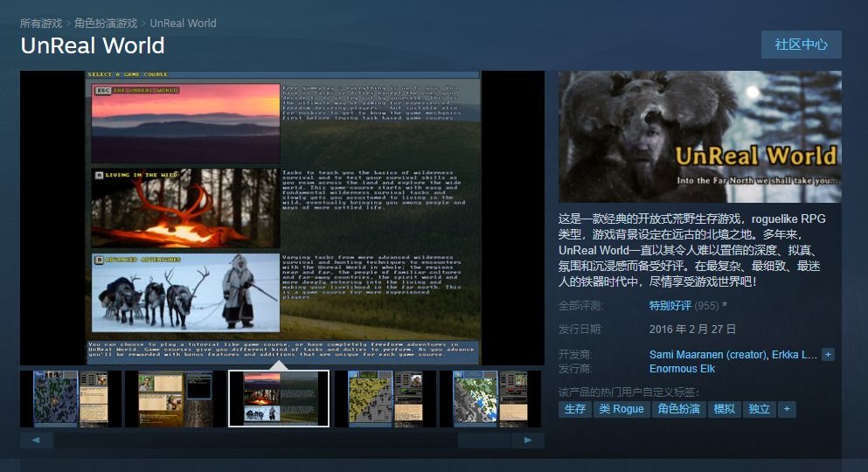Click the 开发商 label

(574, 355)
